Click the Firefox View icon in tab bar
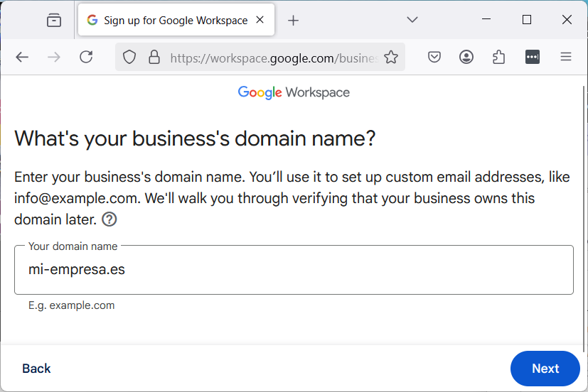The width and height of the screenshot is (588, 392). tap(54, 21)
